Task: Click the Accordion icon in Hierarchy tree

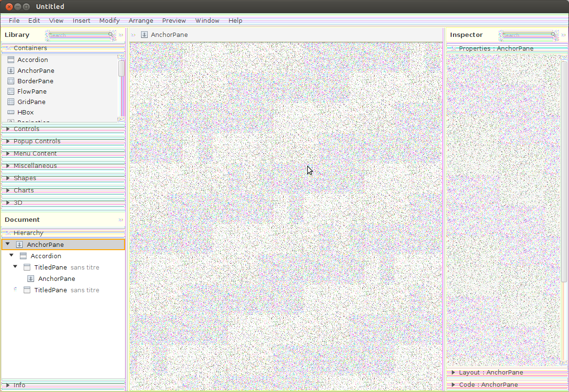Action: (23, 256)
